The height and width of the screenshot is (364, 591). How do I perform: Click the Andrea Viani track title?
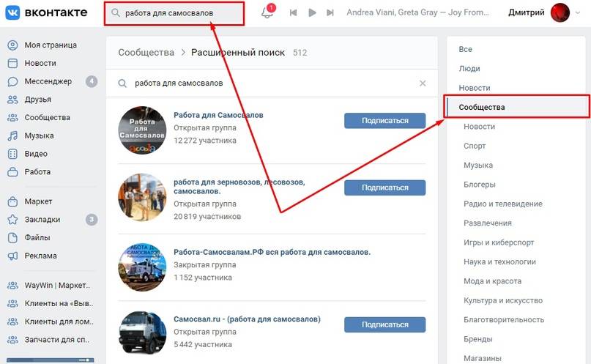click(417, 12)
